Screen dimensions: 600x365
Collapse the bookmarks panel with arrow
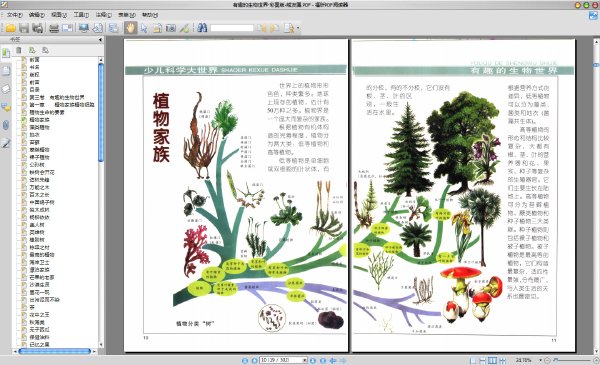tap(100, 39)
